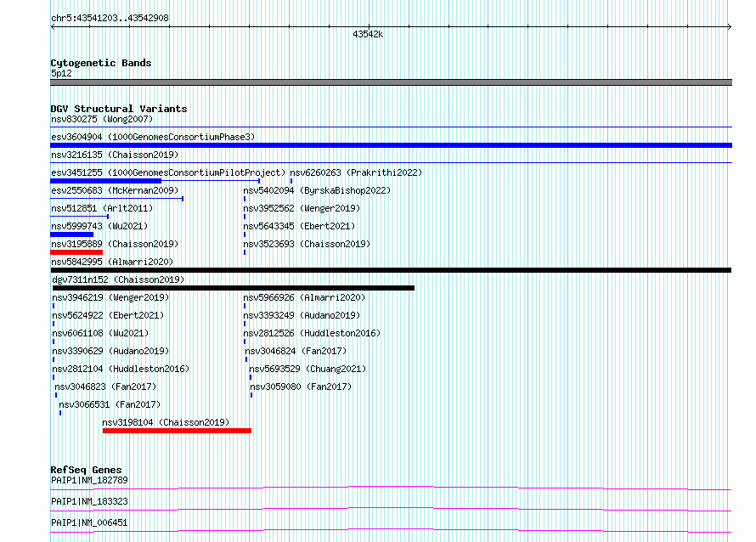756x542 pixels.
Task: Select the esv3604904 1000GenomesConsortiumPhase3 blue bar
Action: point(391,145)
